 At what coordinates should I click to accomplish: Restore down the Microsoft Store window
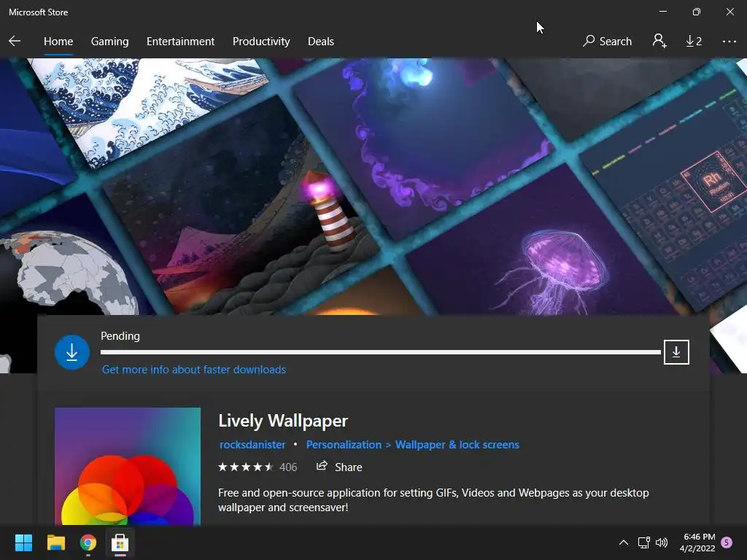click(697, 12)
